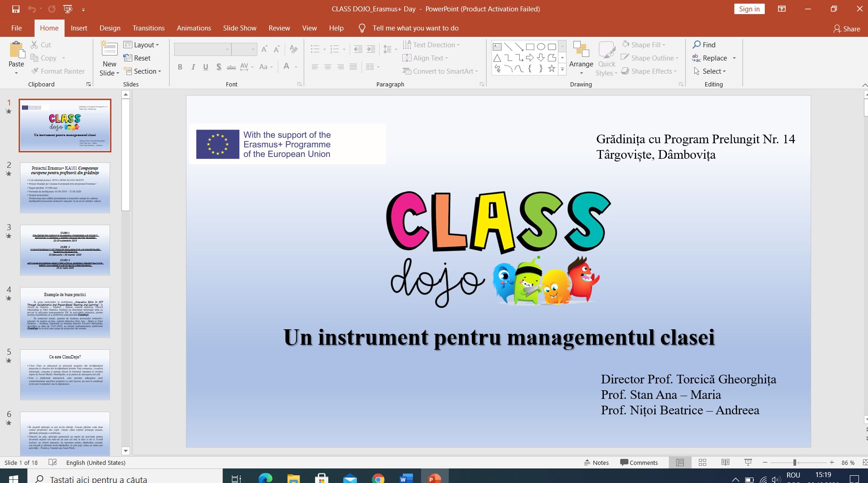Click the Paste clipboard icon

(x=17, y=50)
